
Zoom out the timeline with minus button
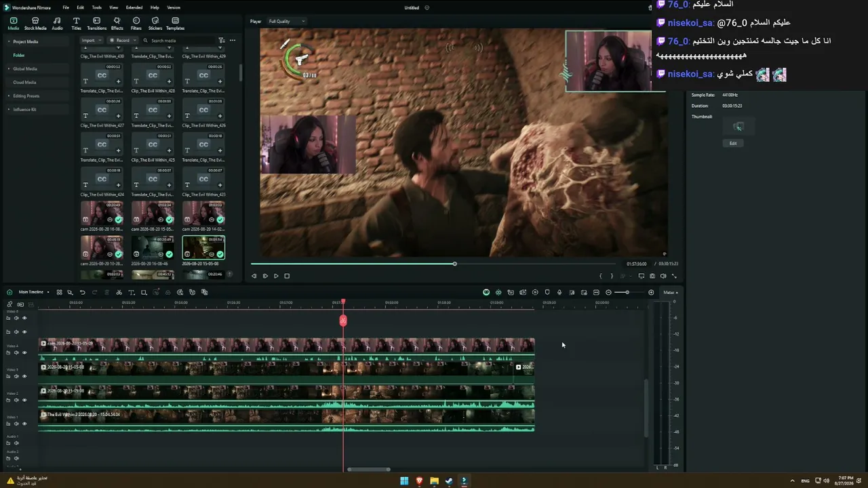click(608, 292)
